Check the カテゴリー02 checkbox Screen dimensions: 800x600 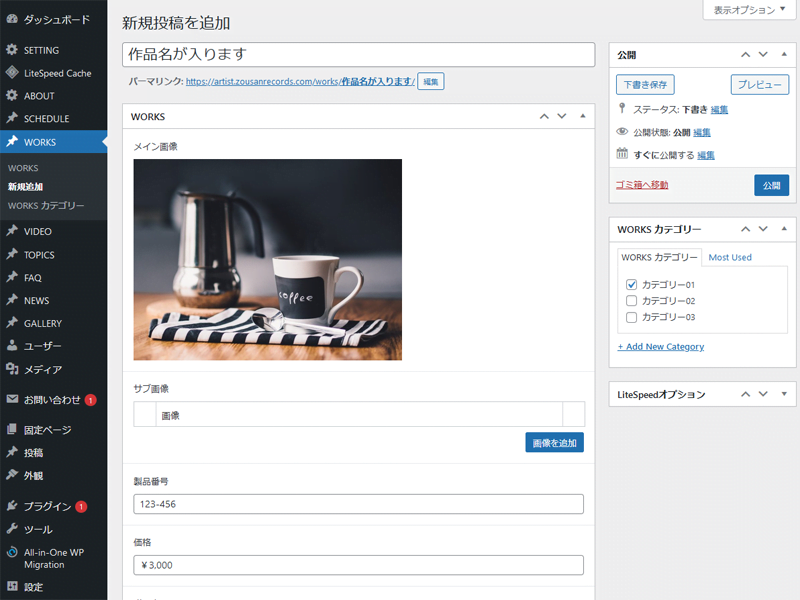[631, 300]
